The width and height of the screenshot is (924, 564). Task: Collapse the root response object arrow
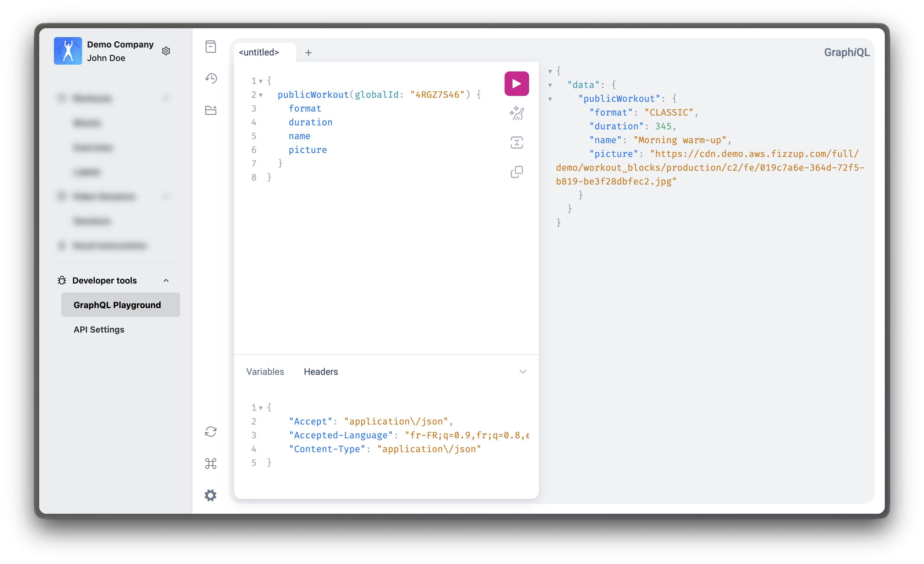point(550,71)
